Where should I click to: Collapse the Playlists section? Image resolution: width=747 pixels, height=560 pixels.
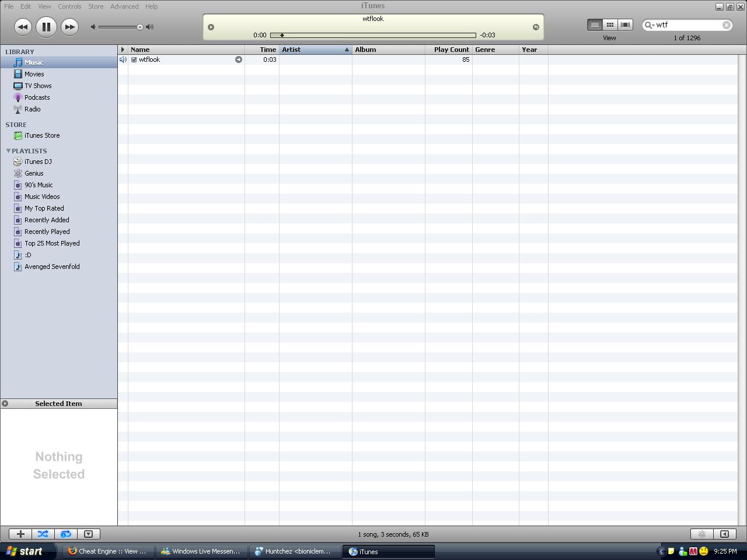pyautogui.click(x=8, y=150)
